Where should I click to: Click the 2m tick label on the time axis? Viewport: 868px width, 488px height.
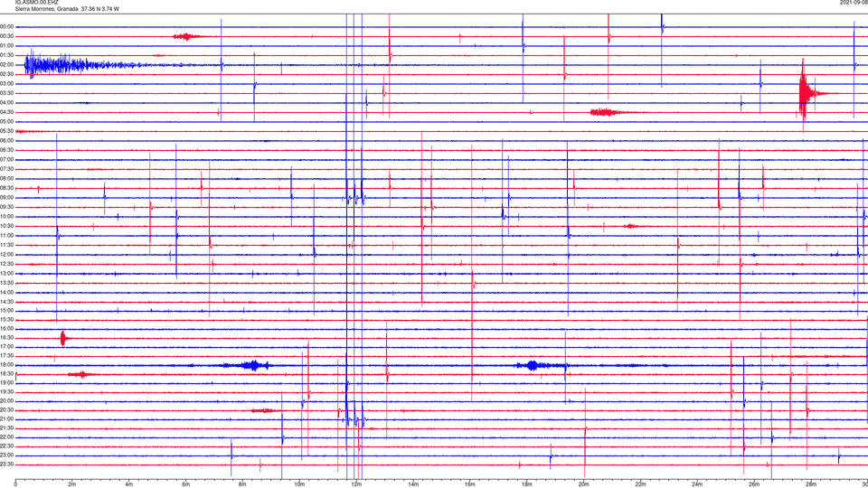pos(72,484)
